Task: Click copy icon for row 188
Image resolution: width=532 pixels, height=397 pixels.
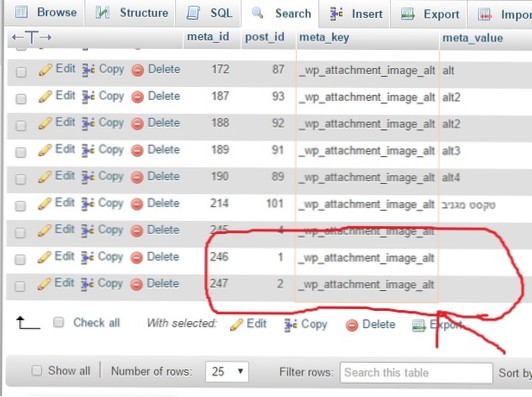Action: point(89,124)
